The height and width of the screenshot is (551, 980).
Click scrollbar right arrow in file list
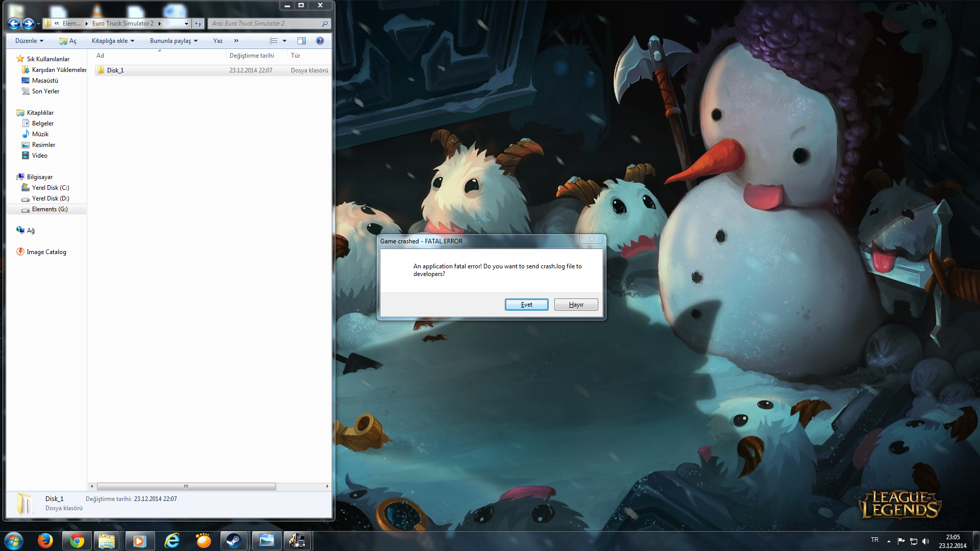327,486
